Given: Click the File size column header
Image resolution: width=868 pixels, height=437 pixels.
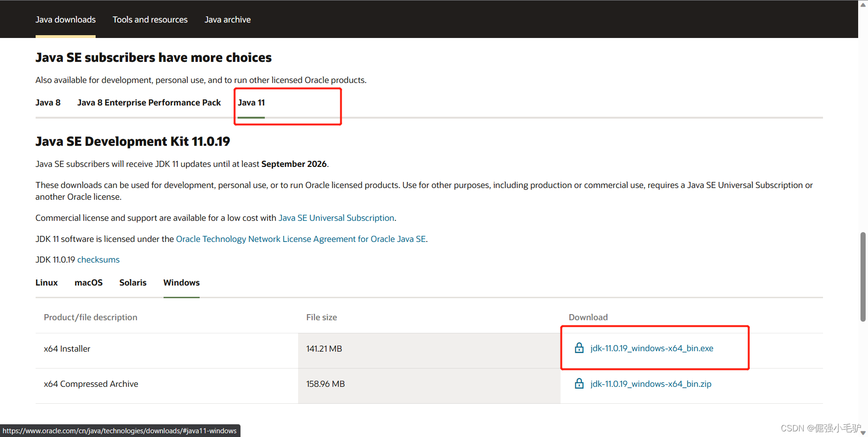Looking at the screenshot, I should coord(322,317).
